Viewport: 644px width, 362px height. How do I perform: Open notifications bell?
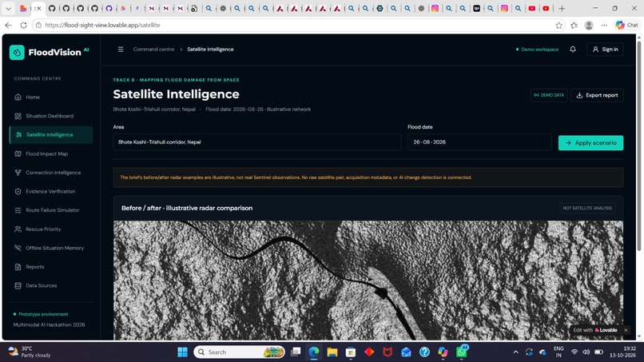[x=573, y=50]
